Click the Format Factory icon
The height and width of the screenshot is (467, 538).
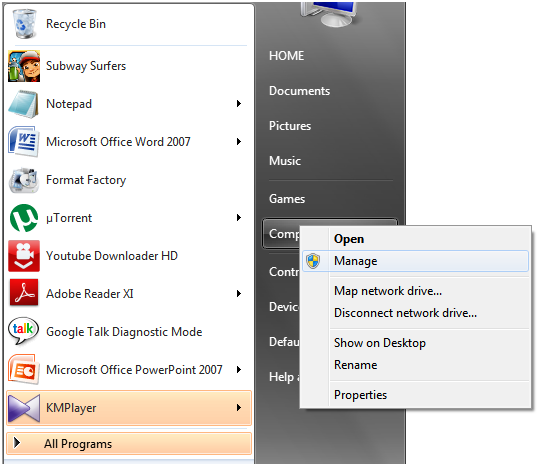(x=23, y=180)
